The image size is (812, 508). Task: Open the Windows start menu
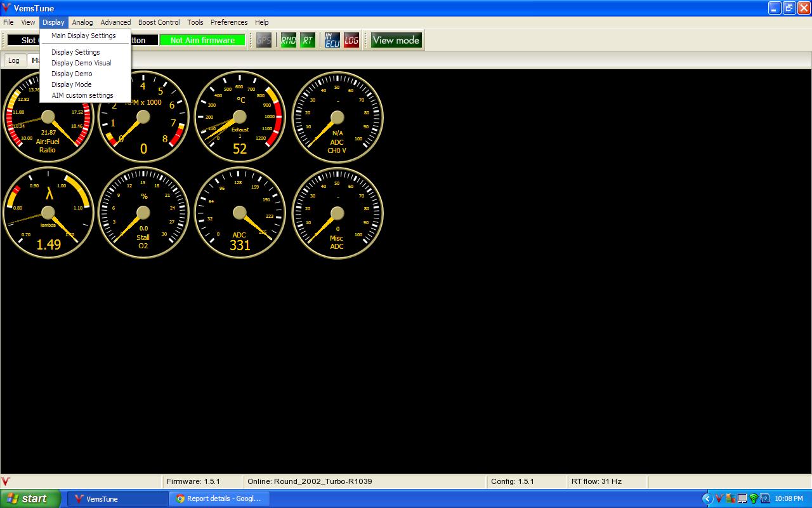[30, 498]
